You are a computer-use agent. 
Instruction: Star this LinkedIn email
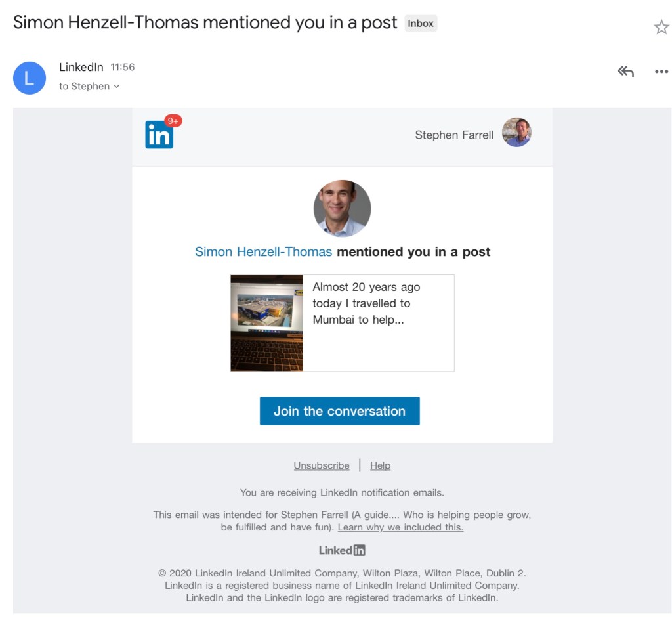661,27
